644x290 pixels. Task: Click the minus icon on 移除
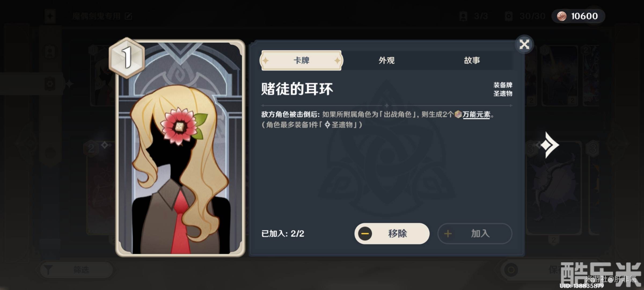pyautogui.click(x=365, y=233)
